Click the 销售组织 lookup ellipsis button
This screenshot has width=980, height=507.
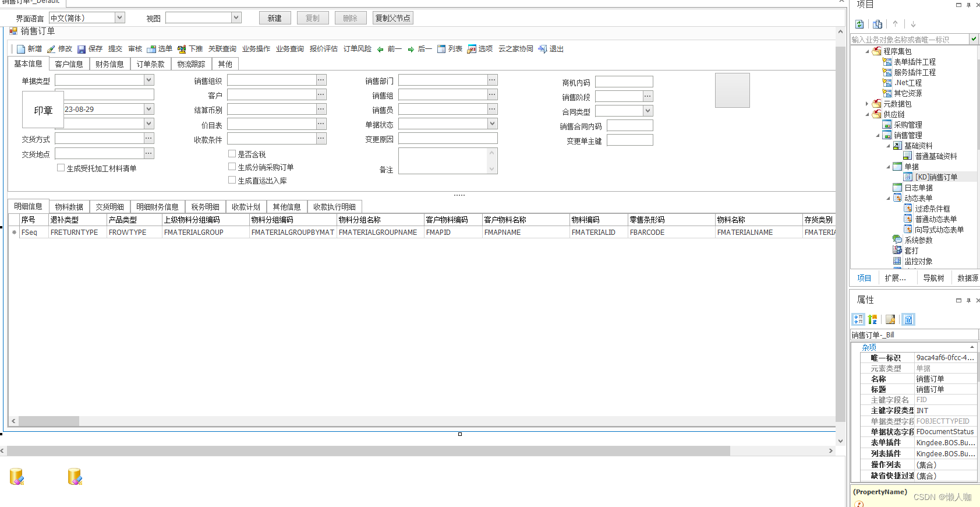321,80
